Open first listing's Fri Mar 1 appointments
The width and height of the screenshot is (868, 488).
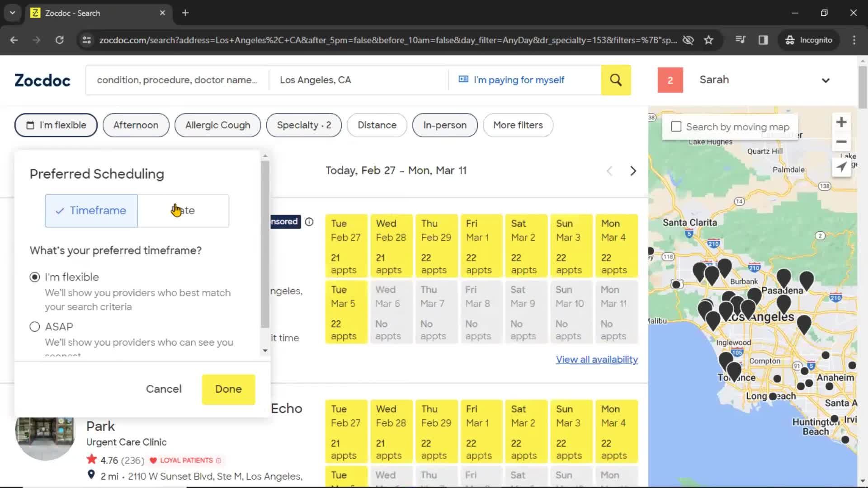coord(481,246)
